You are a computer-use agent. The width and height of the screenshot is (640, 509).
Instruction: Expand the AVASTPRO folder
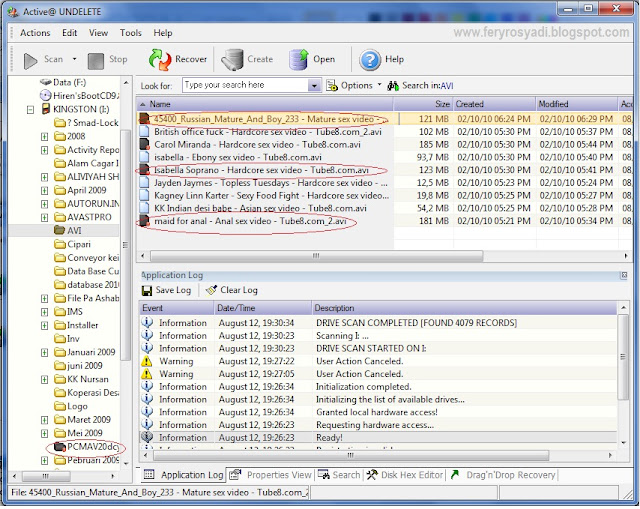44,218
